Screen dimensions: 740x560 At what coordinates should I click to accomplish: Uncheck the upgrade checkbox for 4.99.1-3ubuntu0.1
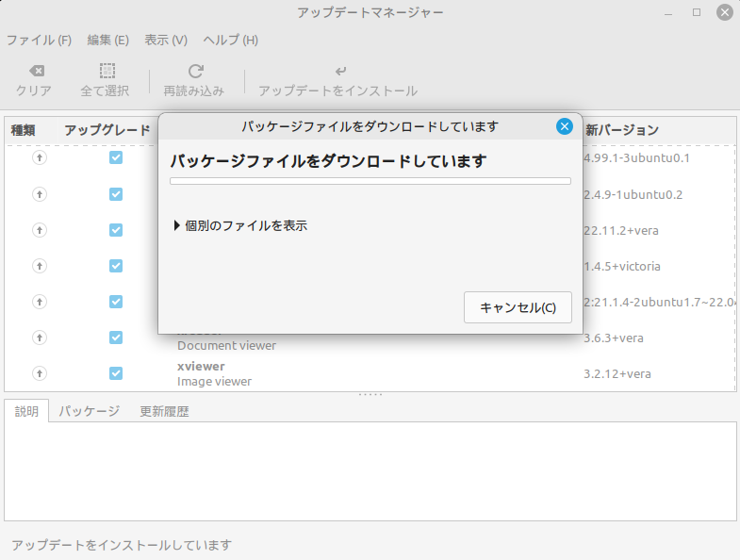116,157
